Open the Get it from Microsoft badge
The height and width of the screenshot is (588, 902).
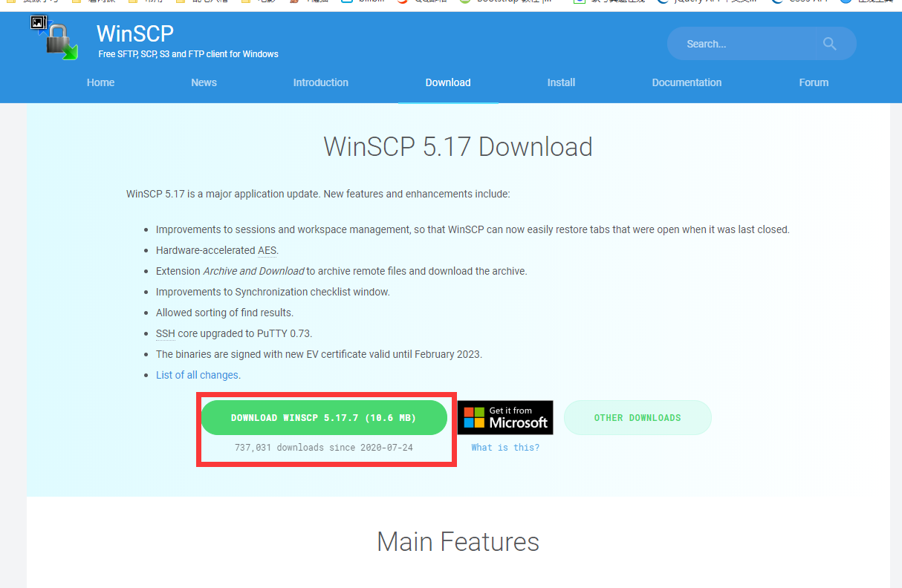(505, 417)
